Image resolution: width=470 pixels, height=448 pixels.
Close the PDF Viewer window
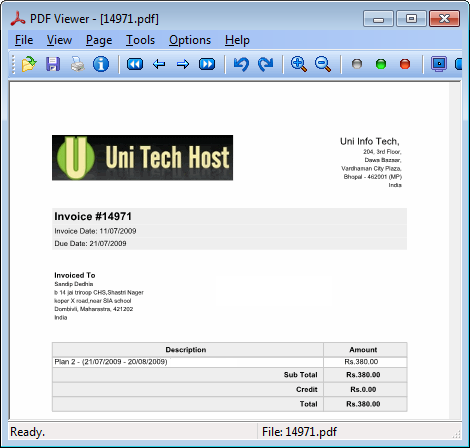tap(445, 19)
